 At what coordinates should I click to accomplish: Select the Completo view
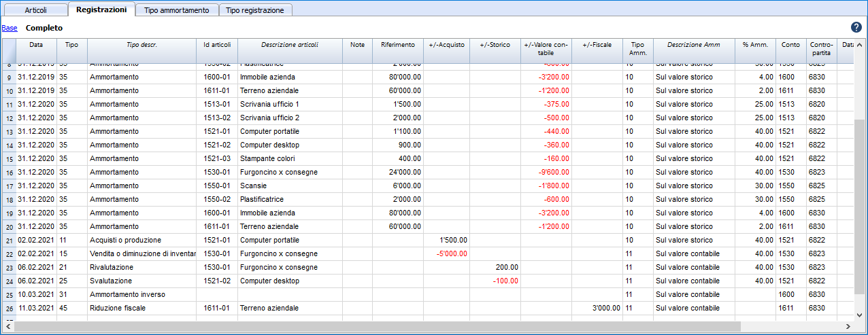44,29
